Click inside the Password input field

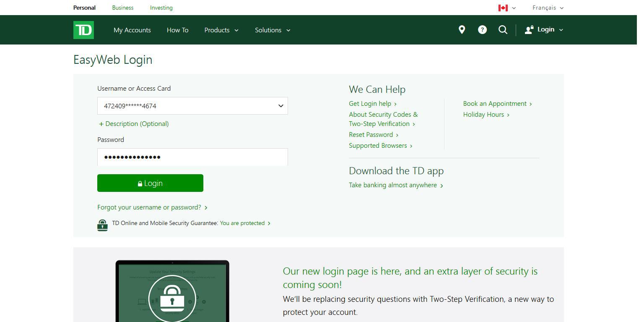point(192,157)
